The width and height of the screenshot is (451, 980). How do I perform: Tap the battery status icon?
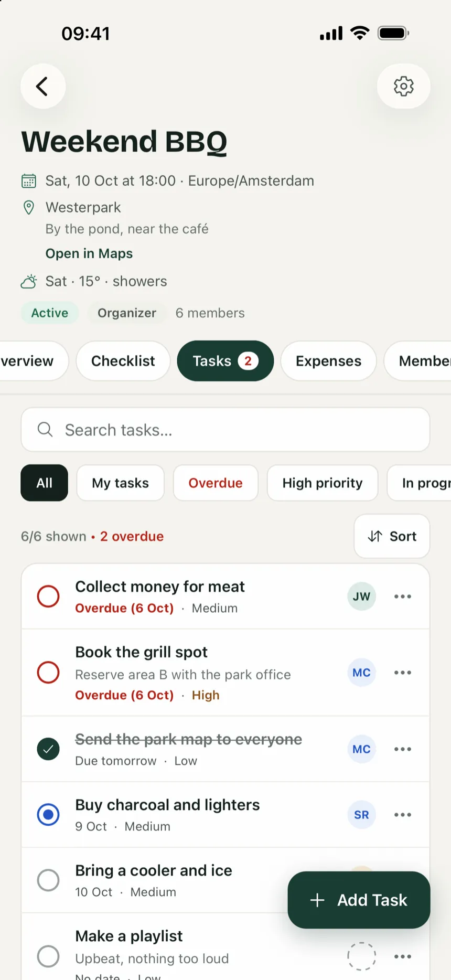[393, 33]
